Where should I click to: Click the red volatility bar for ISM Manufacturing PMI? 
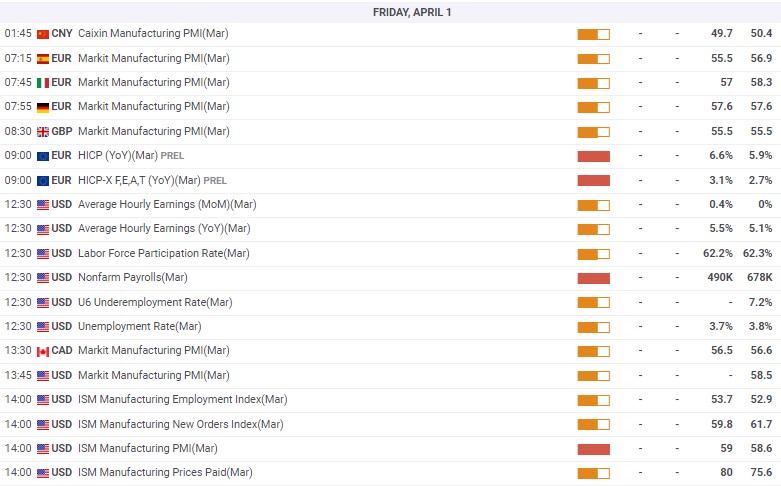click(x=594, y=450)
